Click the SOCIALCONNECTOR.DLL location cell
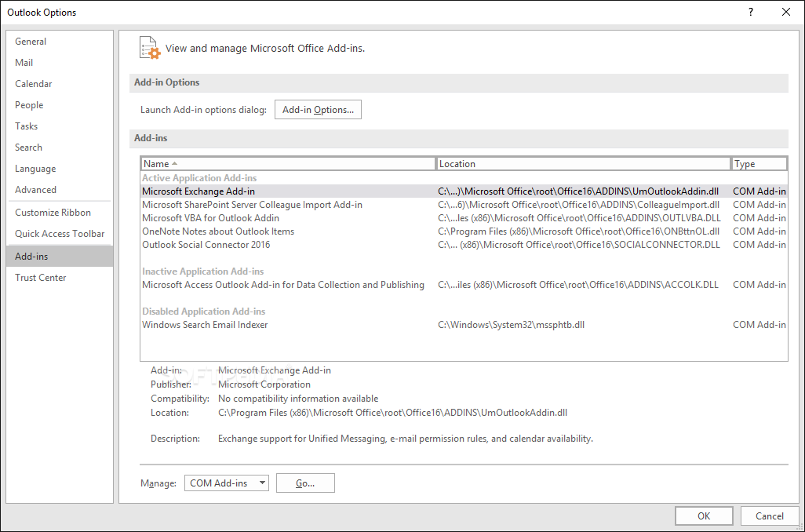 click(x=579, y=245)
